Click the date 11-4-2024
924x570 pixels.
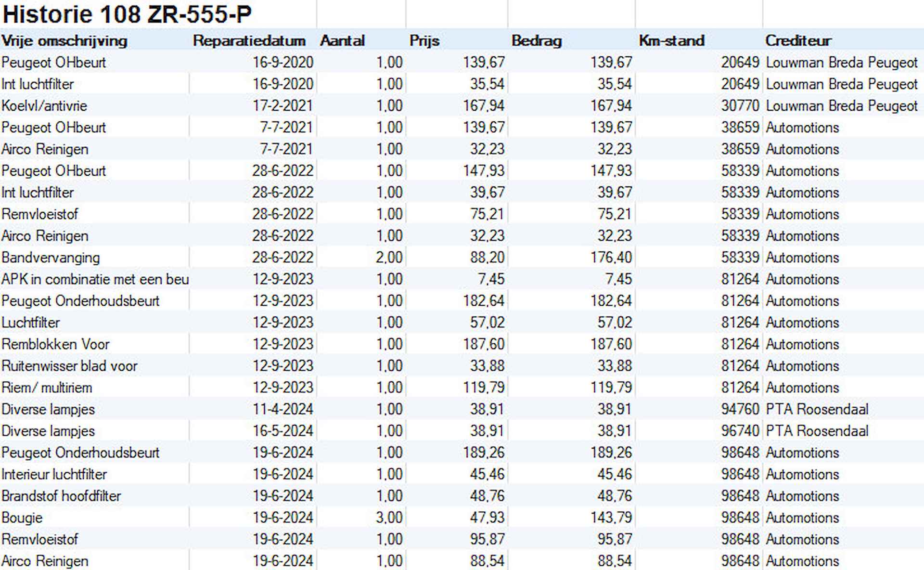283,409
